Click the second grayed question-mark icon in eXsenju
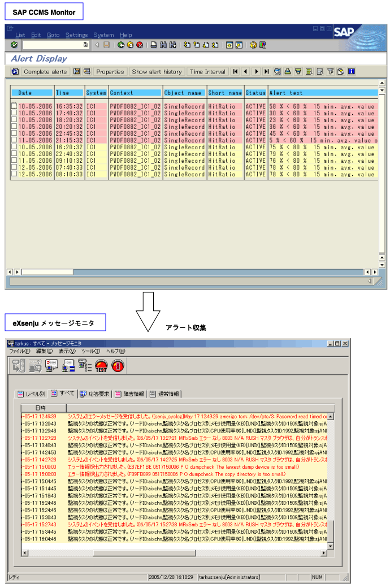This screenshot has height=588, width=390. [x=35, y=366]
